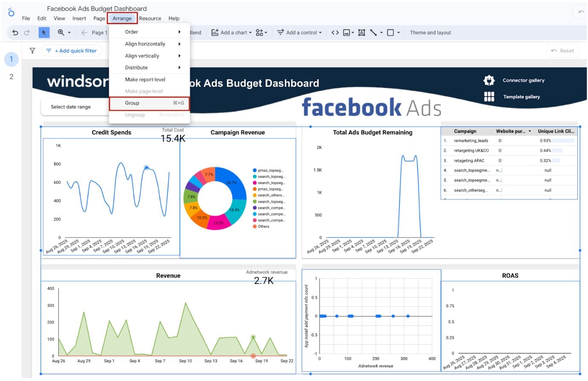
Task: Select the pointer selection tool
Action: (x=44, y=32)
